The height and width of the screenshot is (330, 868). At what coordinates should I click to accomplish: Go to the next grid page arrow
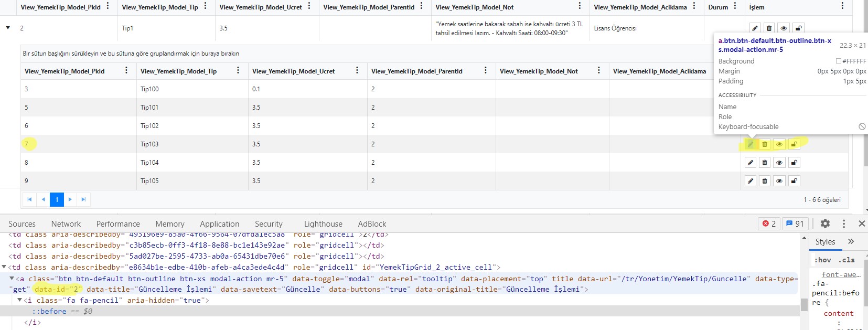tap(70, 199)
